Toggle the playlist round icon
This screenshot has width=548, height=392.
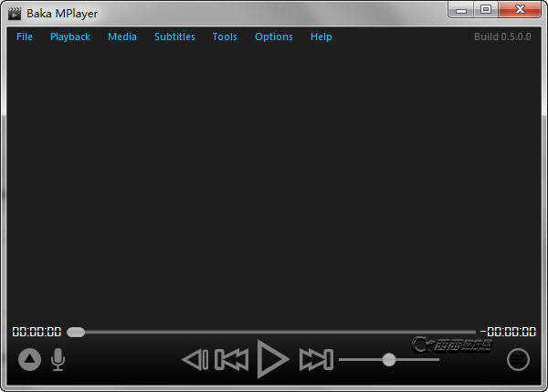tap(518, 359)
